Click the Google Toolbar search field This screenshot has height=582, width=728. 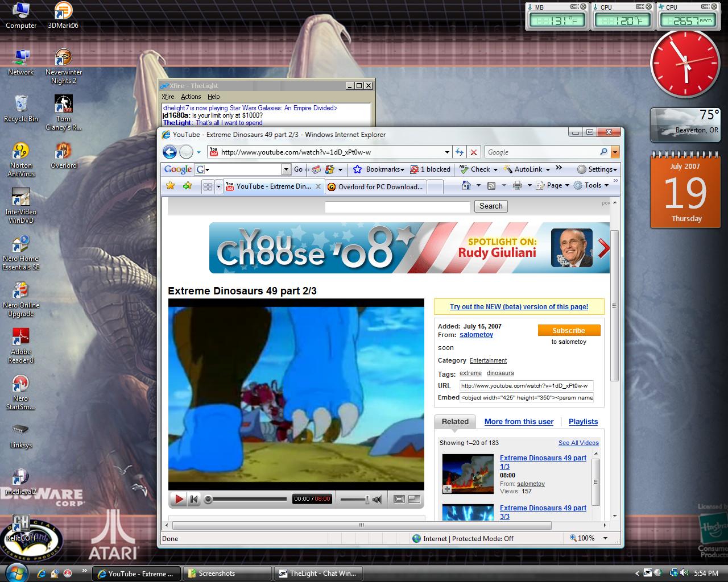point(243,169)
